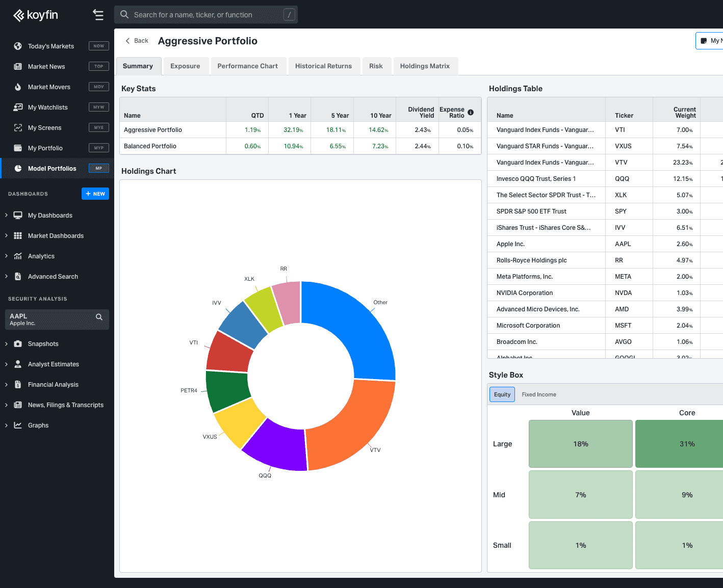The image size is (723, 588).
Task: Click the Graphs line chart icon
Action: pos(18,425)
